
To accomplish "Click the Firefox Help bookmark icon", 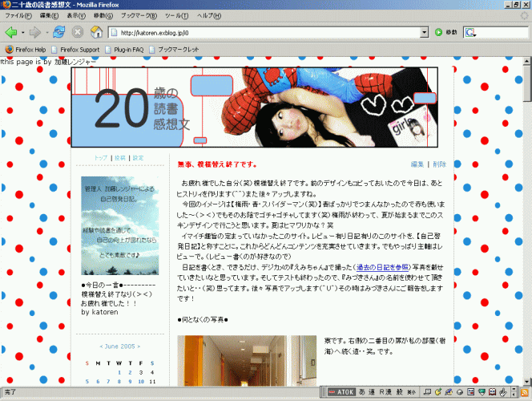I will point(10,50).
